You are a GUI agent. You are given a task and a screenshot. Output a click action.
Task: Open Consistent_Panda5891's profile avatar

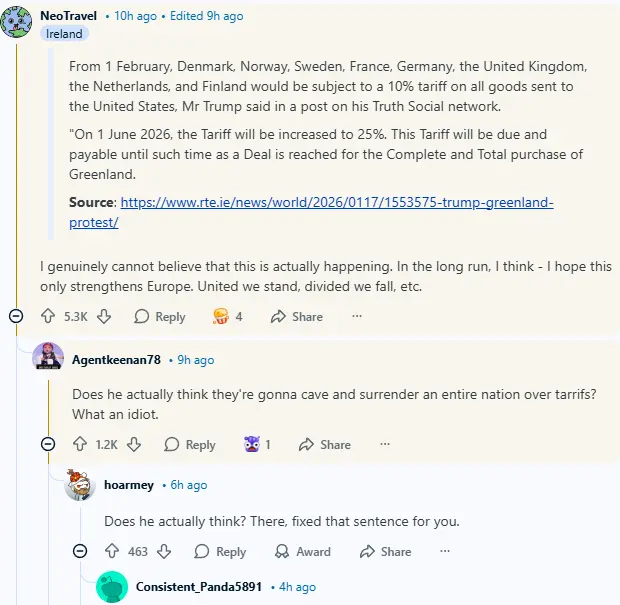[x=112, y=587]
